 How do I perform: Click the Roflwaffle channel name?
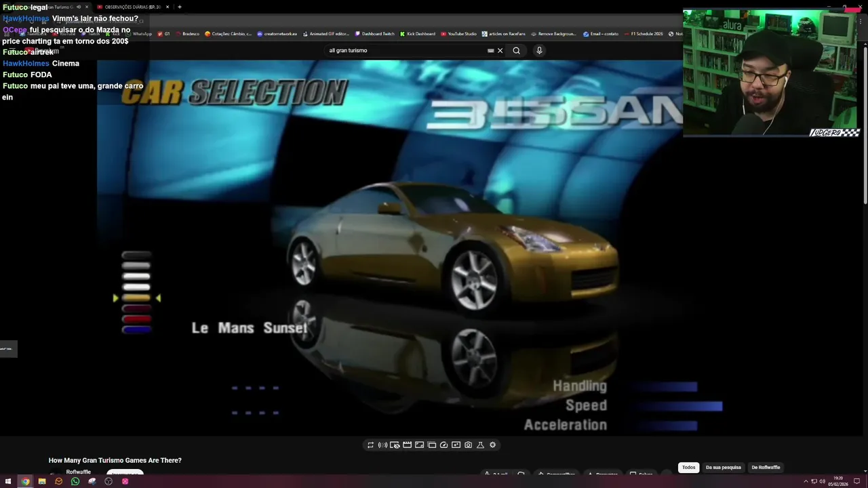[x=79, y=472]
